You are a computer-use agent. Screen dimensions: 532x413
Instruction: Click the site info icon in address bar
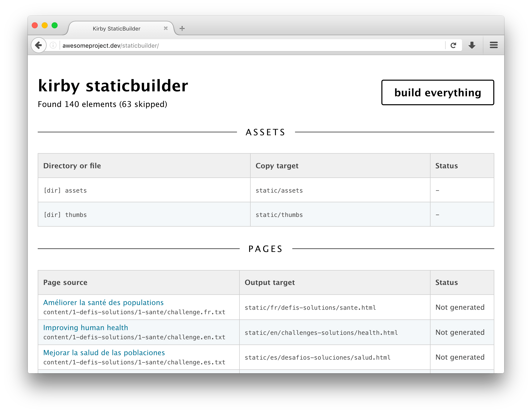point(53,45)
